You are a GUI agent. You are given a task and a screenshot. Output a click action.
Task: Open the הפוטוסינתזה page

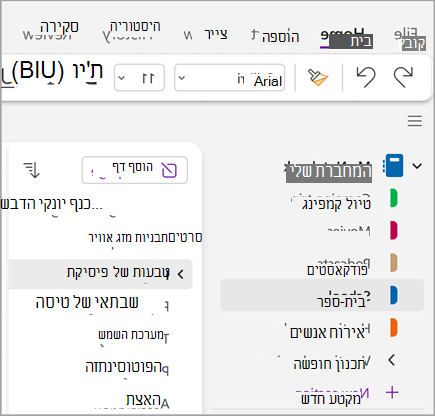123,367
